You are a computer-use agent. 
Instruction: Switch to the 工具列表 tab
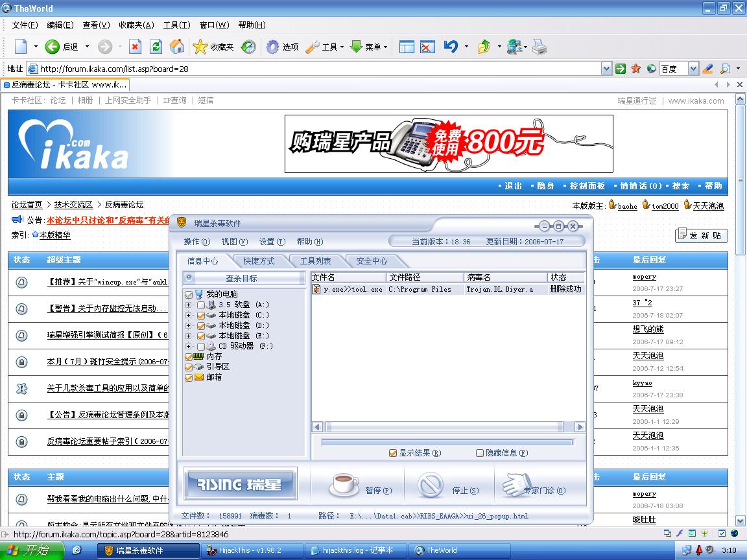click(315, 261)
